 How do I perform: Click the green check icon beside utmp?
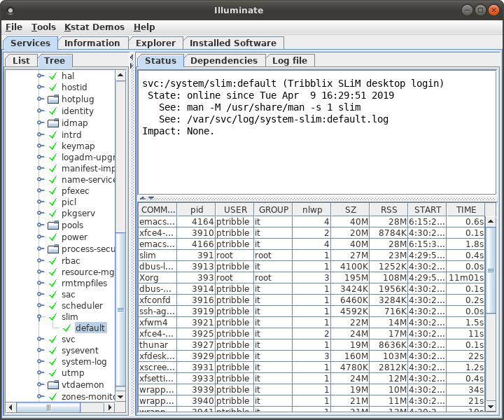point(53,373)
